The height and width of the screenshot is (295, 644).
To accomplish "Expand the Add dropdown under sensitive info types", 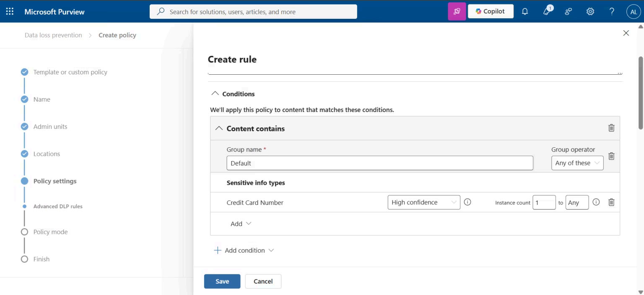I will [241, 224].
